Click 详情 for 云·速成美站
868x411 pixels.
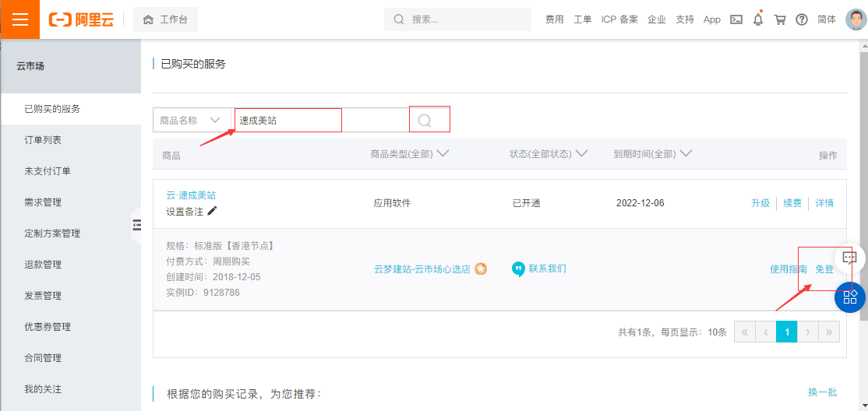(824, 203)
